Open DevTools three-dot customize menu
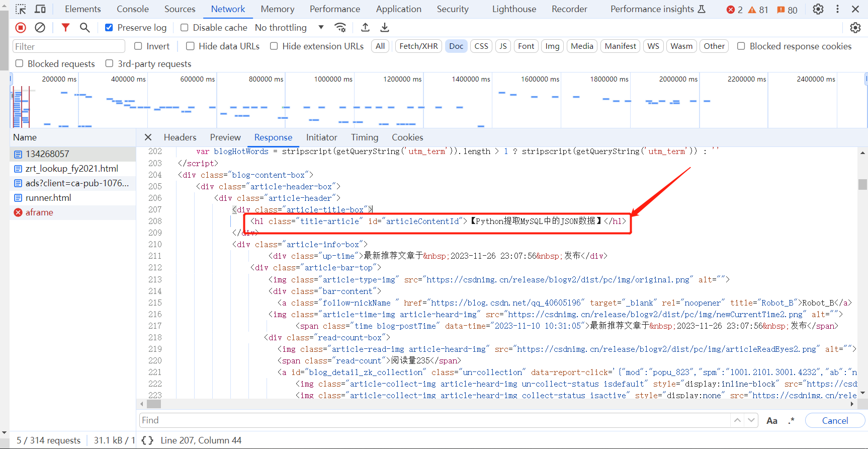Viewport: 868px width, 449px height. click(837, 9)
